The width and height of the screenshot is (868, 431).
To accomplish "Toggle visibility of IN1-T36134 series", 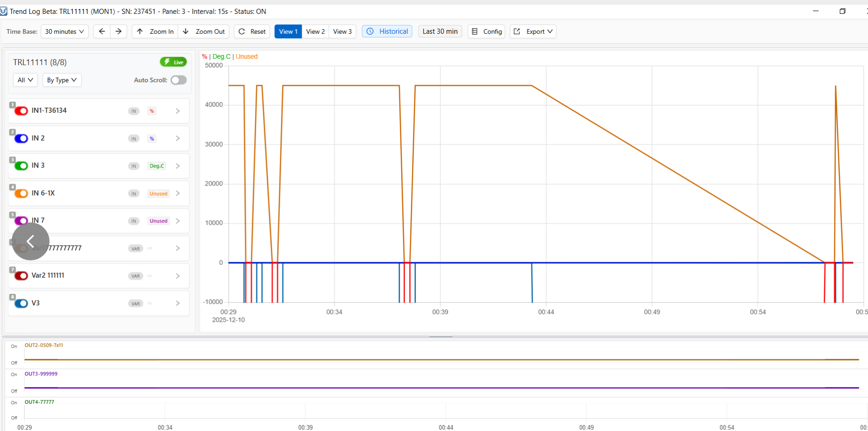I will click(21, 111).
